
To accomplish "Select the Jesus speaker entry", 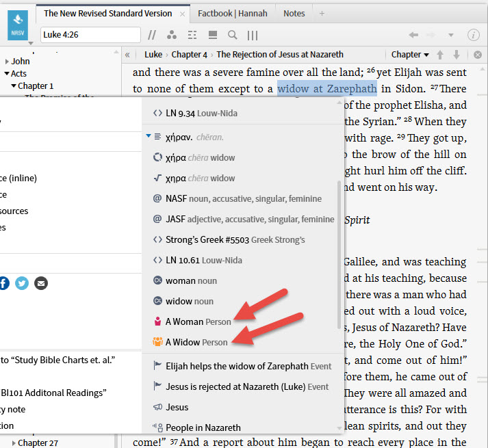I will pos(243,407).
